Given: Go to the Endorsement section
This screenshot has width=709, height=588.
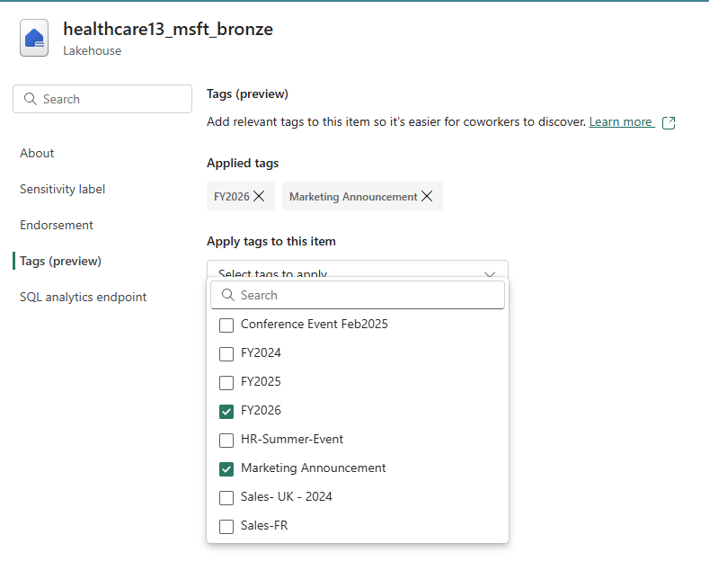Looking at the screenshot, I should tap(57, 226).
